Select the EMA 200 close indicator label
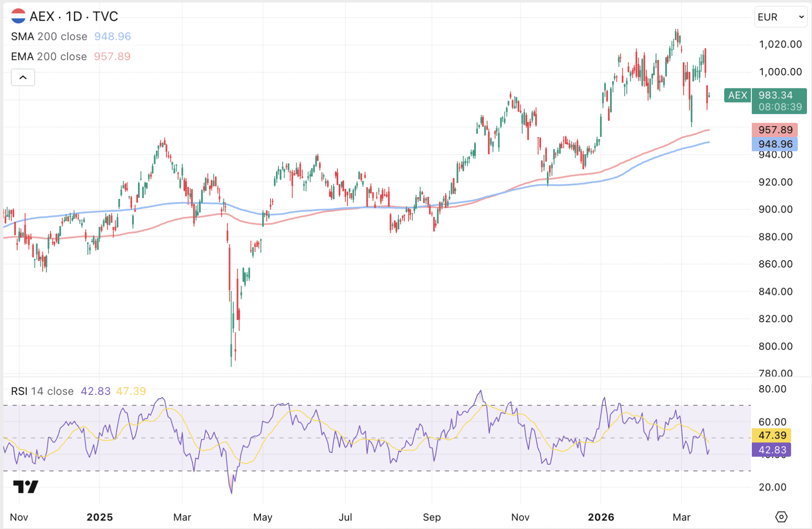Screen dimensions: 812x529 [49, 56]
